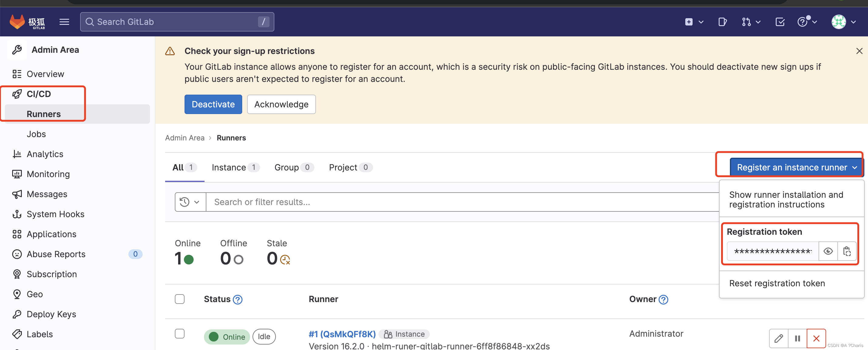Open the Issues icon in top bar

tap(722, 22)
